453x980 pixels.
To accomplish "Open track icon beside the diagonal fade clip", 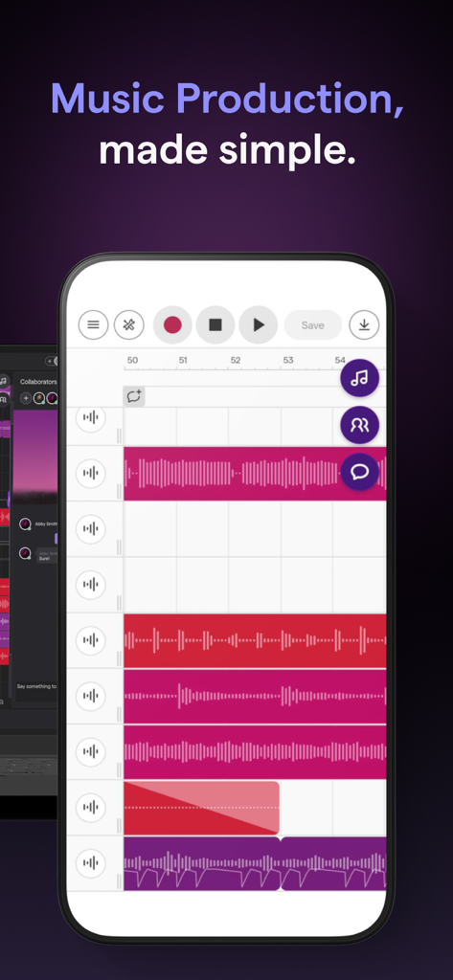I will 91,808.
